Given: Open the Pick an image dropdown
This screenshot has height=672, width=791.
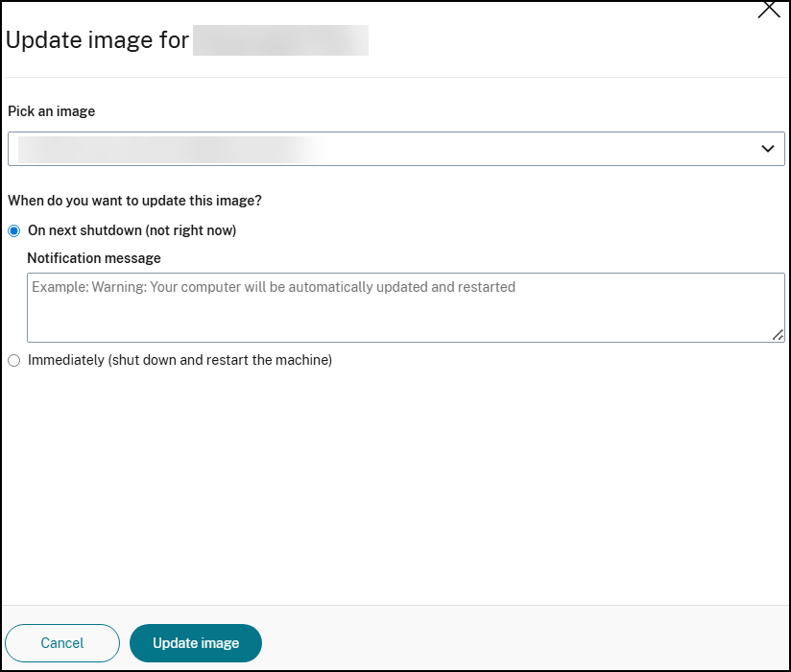Looking at the screenshot, I should click(396, 149).
